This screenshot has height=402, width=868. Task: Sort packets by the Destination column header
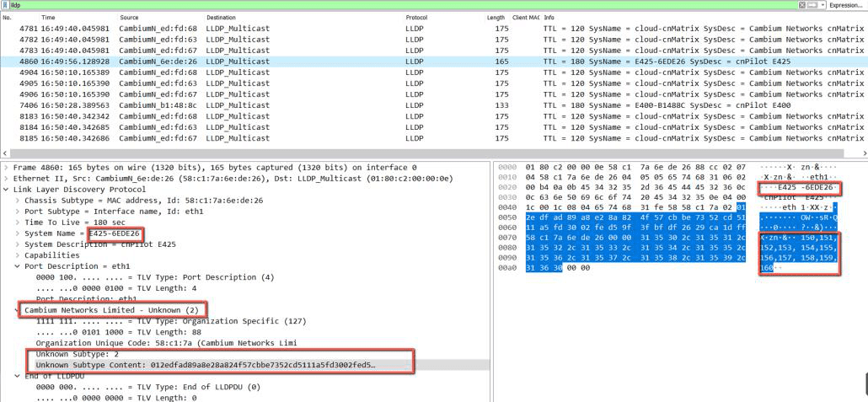(221, 18)
